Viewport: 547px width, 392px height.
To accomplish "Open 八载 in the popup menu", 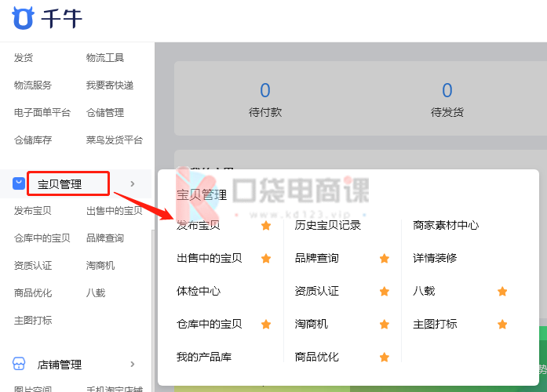I will tap(424, 291).
